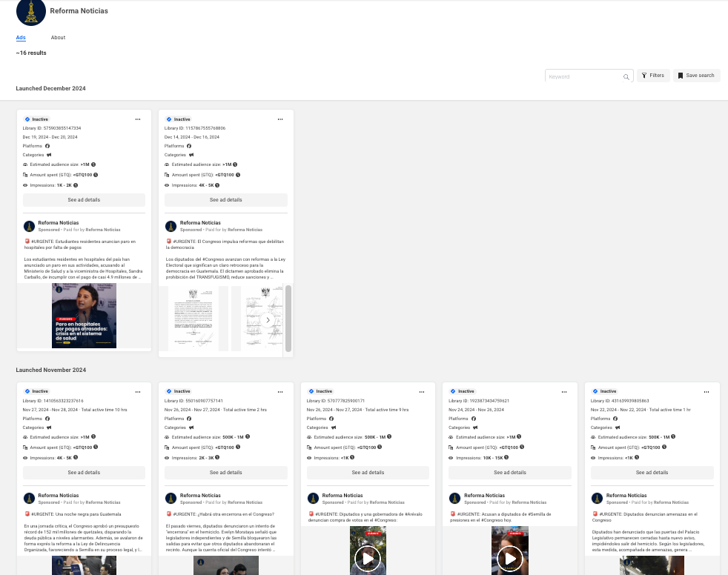The width and height of the screenshot is (728, 575).
Task: Click the Inactive status badge on Nov 22 ad
Action: [605, 391]
